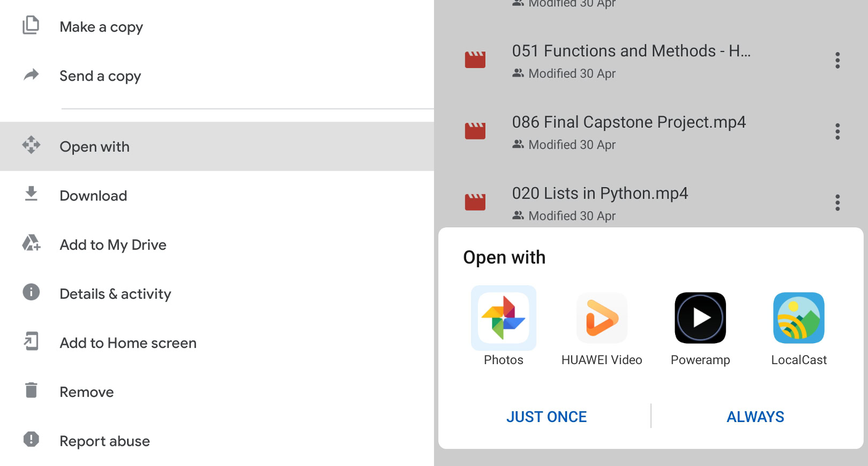Tap Add to Home screen option

point(128,343)
